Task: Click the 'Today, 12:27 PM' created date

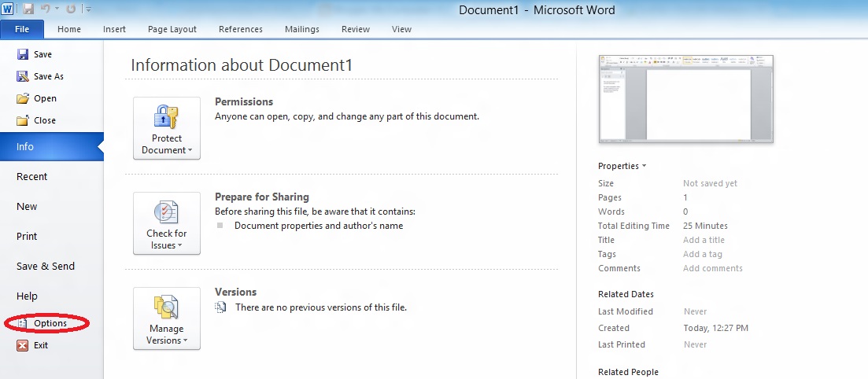Action: [x=716, y=328]
